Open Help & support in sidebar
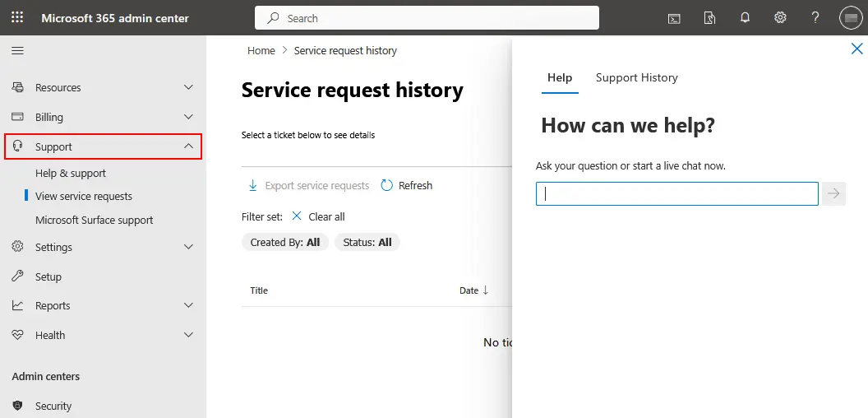This screenshot has height=418, width=868. 71,173
